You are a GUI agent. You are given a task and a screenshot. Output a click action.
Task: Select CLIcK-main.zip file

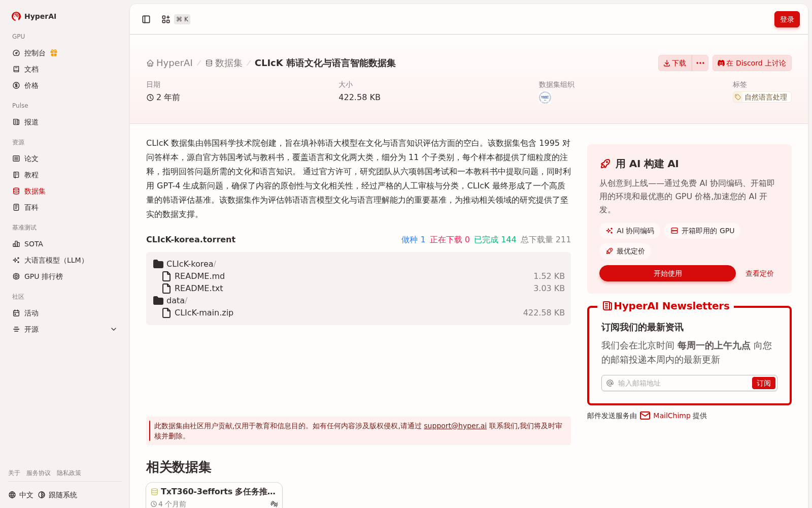pyautogui.click(x=358, y=312)
